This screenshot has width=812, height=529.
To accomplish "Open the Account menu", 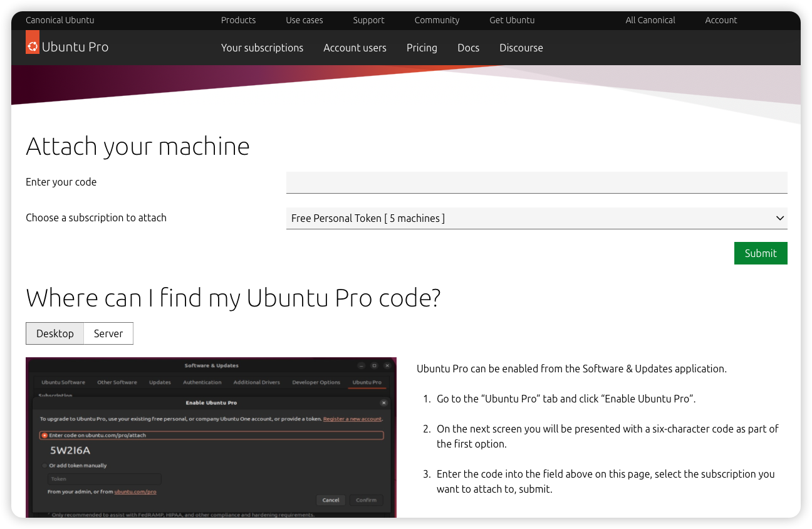I will tap(721, 20).
